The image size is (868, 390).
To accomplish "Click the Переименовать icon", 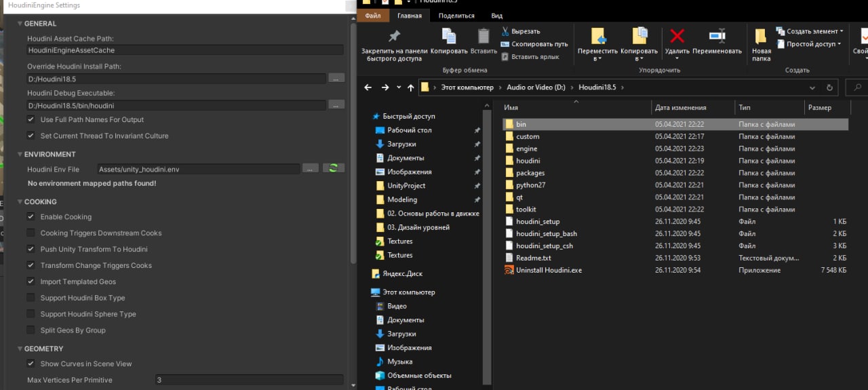I will (x=717, y=36).
